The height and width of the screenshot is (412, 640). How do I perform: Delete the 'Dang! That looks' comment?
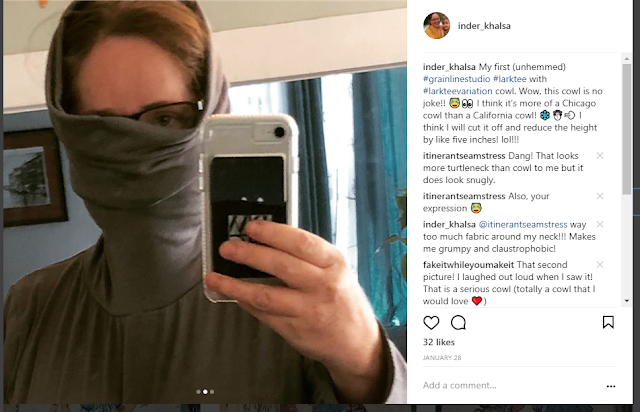[600, 156]
